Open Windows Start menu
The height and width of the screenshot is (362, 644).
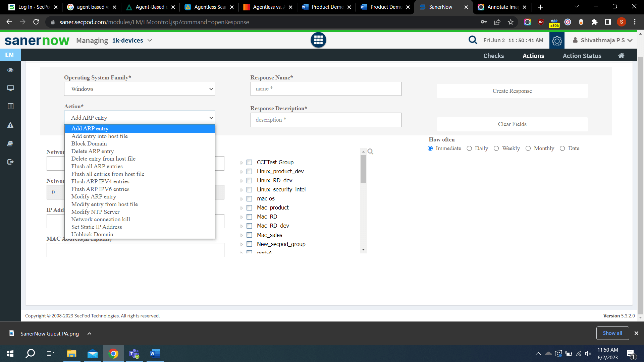coord(10,354)
